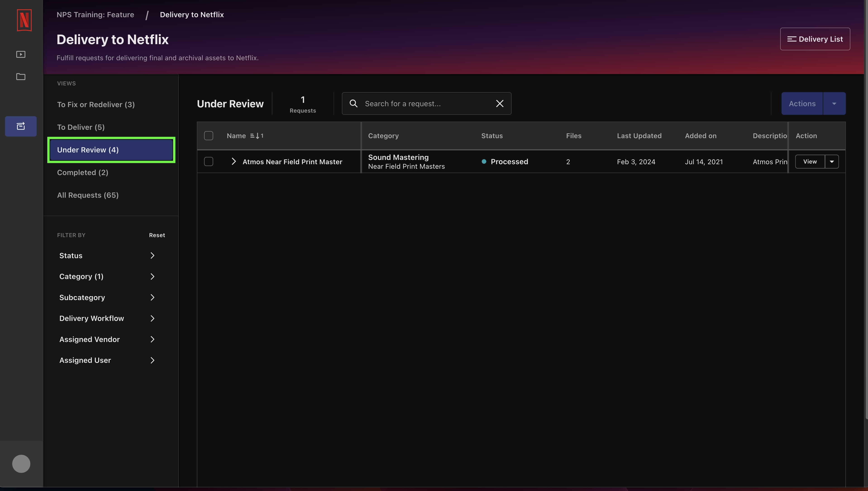This screenshot has height=491, width=868.
Task: Open the View button dropdown arrow
Action: coord(832,161)
